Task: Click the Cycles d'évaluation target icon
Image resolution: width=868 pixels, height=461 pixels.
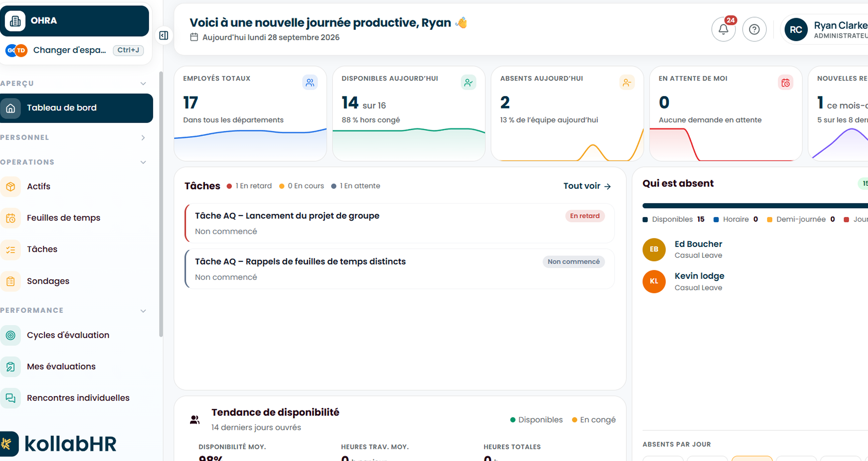Action: coord(11,335)
